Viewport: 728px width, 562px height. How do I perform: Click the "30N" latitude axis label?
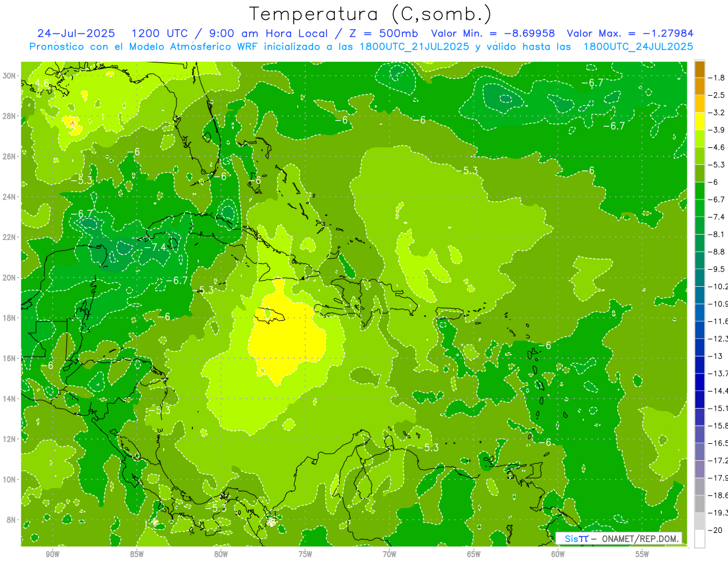point(10,76)
